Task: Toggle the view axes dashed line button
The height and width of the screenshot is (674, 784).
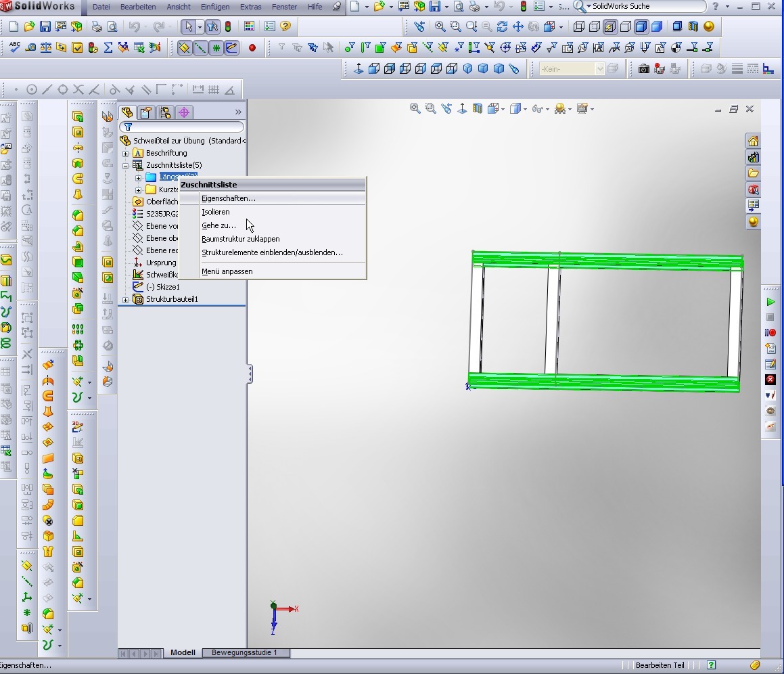Action: coord(200,48)
